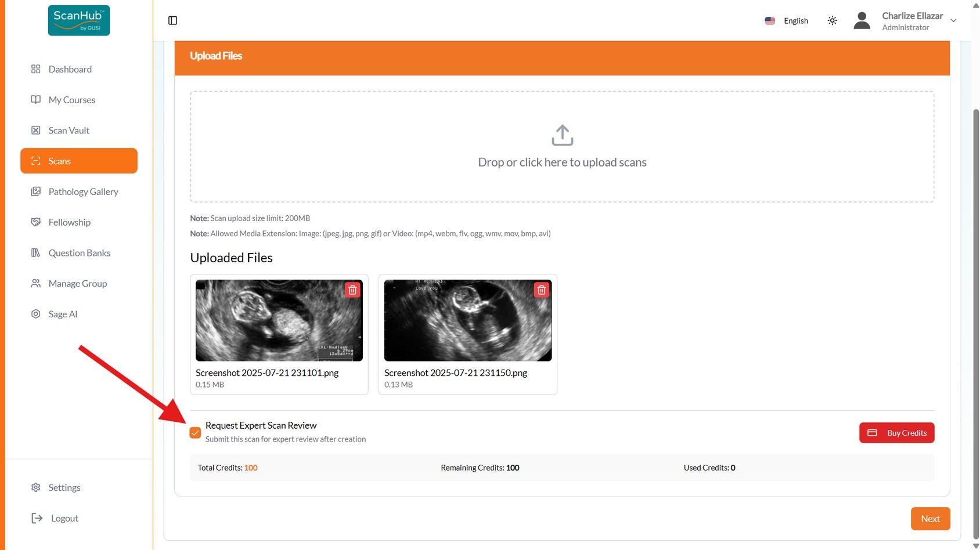Click the user avatar icon
Viewport: 980px width, 550px height.
click(862, 20)
